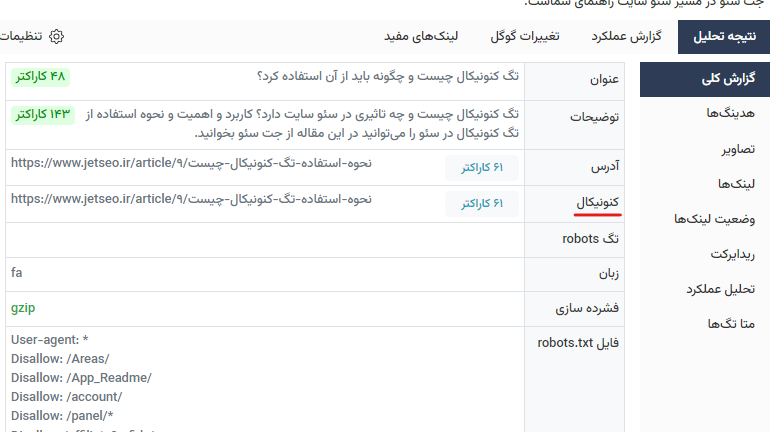Open the متا تگ‌ها sidebar item
Image resolution: width=770 pixels, height=432 pixels.
731,324
